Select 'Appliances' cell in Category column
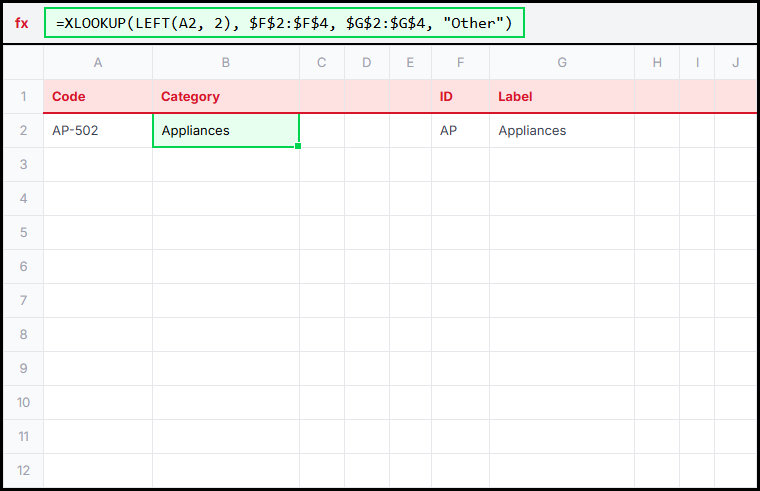The image size is (760, 491). [x=226, y=130]
